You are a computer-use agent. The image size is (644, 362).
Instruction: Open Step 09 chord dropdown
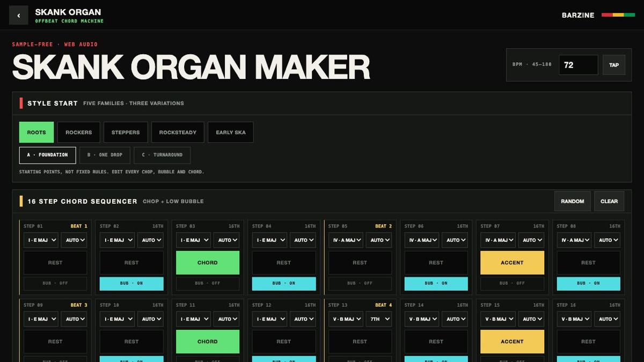pos(41,319)
